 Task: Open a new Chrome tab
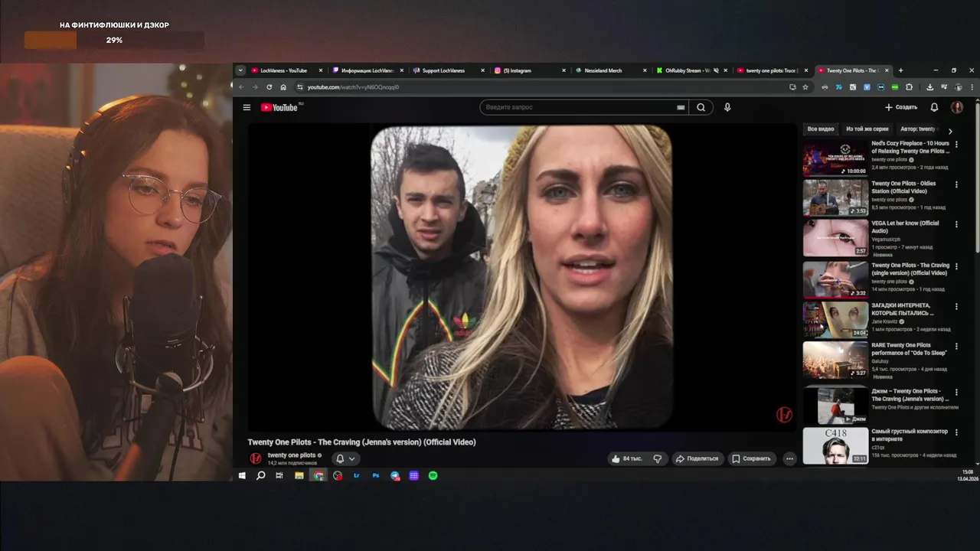click(900, 70)
